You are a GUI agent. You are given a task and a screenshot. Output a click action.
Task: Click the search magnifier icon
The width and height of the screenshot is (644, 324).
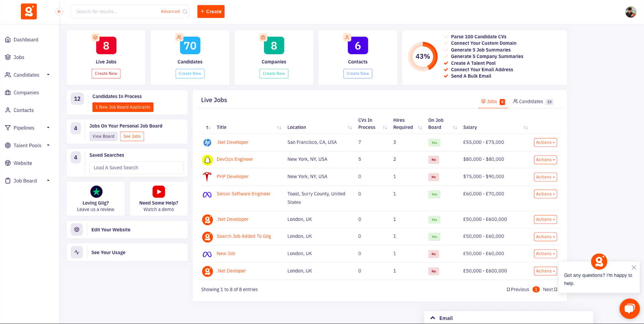pos(185,11)
